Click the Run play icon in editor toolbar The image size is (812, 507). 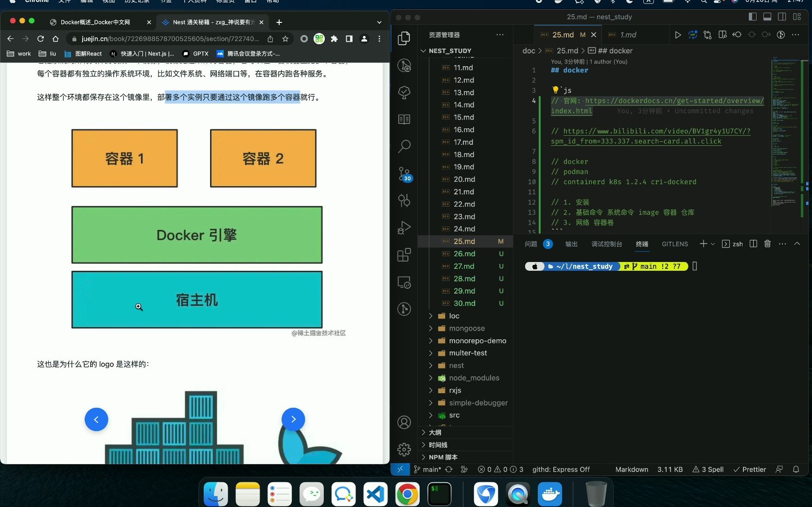click(x=678, y=35)
